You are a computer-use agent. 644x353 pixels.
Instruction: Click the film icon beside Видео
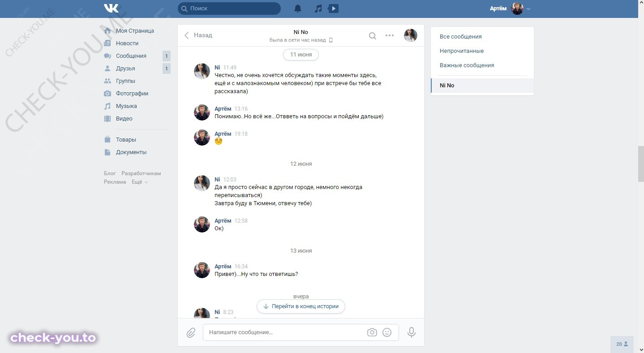pos(107,119)
